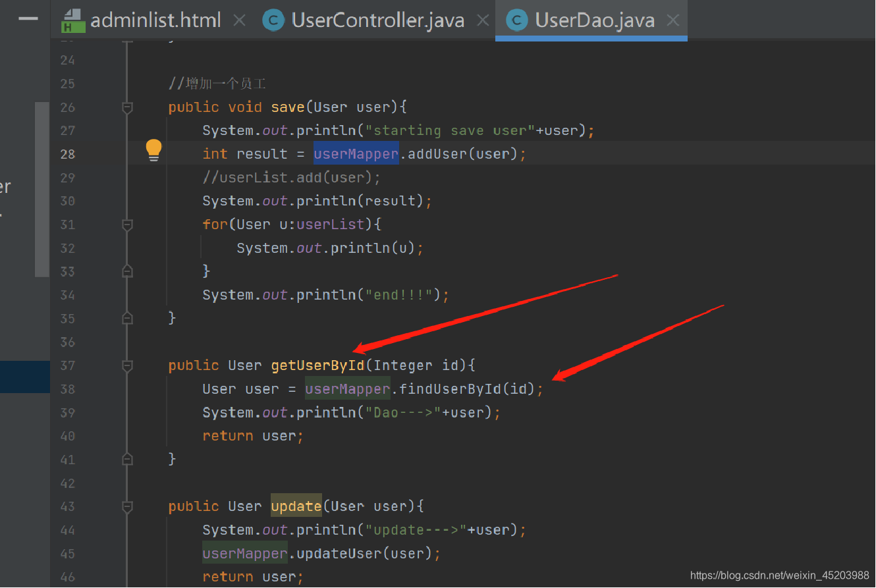Close the UserDao.java tab
The height and width of the screenshot is (588, 876).
[672, 21]
